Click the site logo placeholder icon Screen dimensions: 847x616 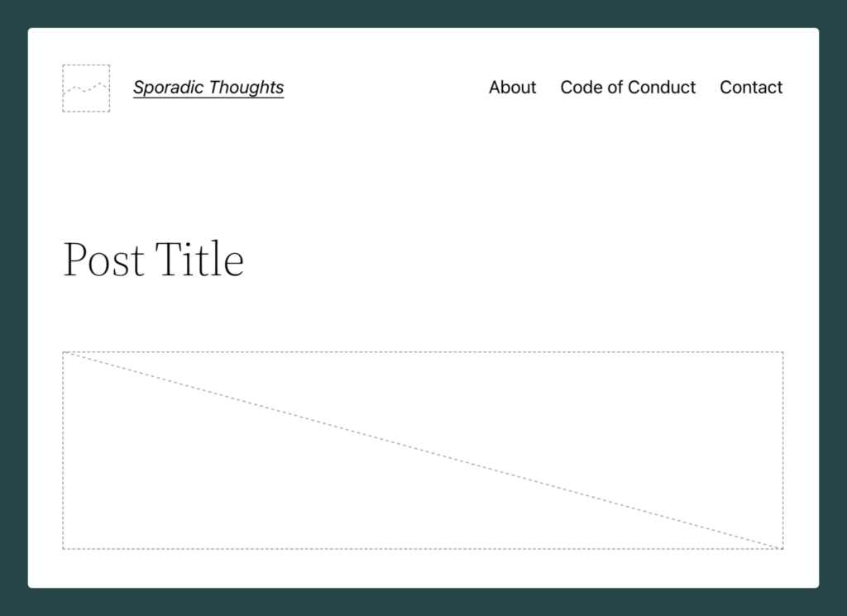[86, 88]
